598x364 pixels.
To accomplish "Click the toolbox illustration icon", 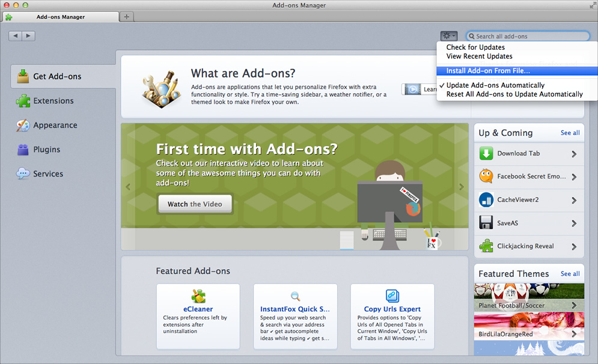I will click(161, 89).
